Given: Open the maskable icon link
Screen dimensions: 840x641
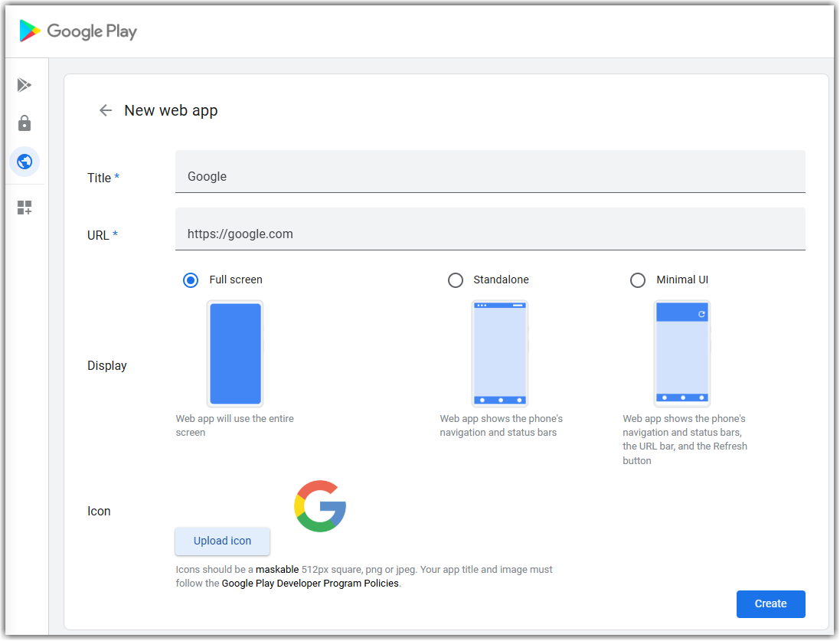Looking at the screenshot, I should tap(277, 570).
